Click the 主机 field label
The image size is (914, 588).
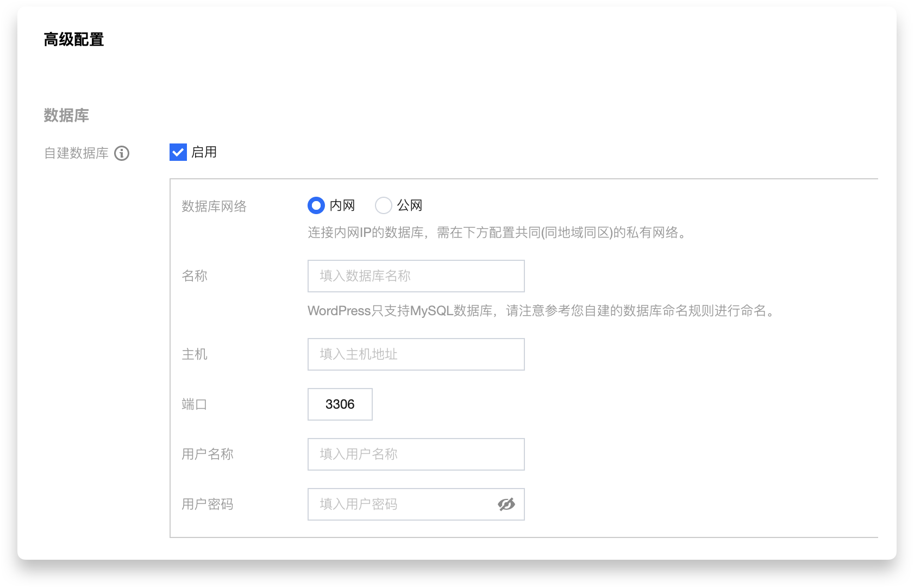[195, 354]
